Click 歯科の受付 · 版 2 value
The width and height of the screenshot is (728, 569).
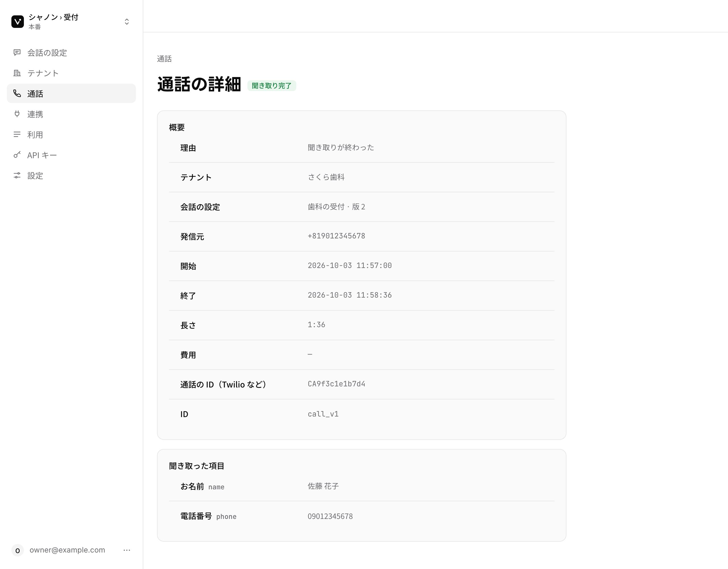pyautogui.click(x=336, y=207)
